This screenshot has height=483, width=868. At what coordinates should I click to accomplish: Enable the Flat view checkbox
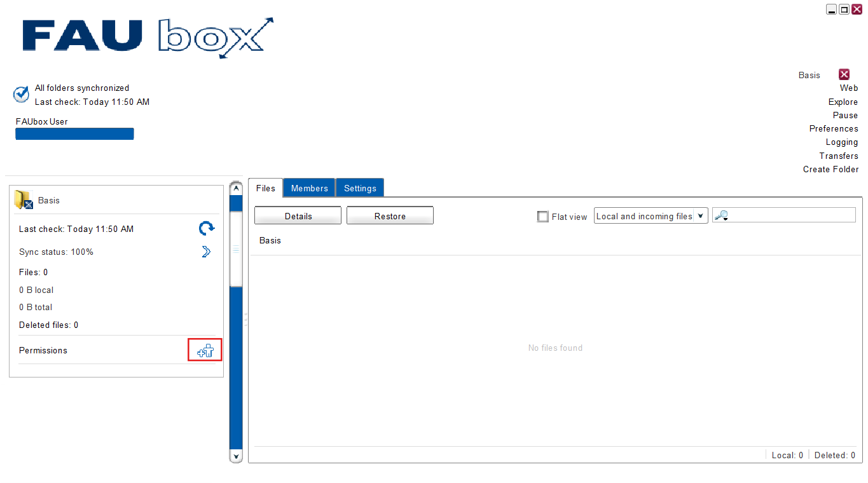[x=542, y=217]
